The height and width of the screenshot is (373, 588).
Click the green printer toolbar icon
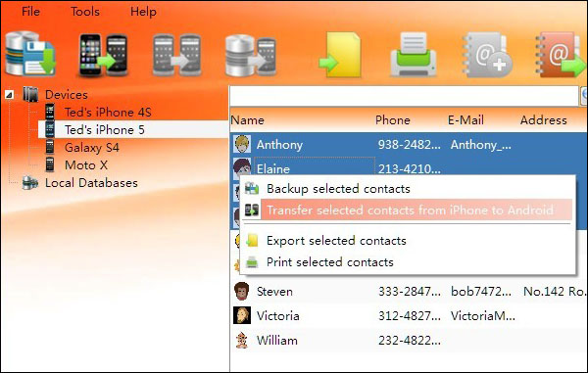[413, 55]
